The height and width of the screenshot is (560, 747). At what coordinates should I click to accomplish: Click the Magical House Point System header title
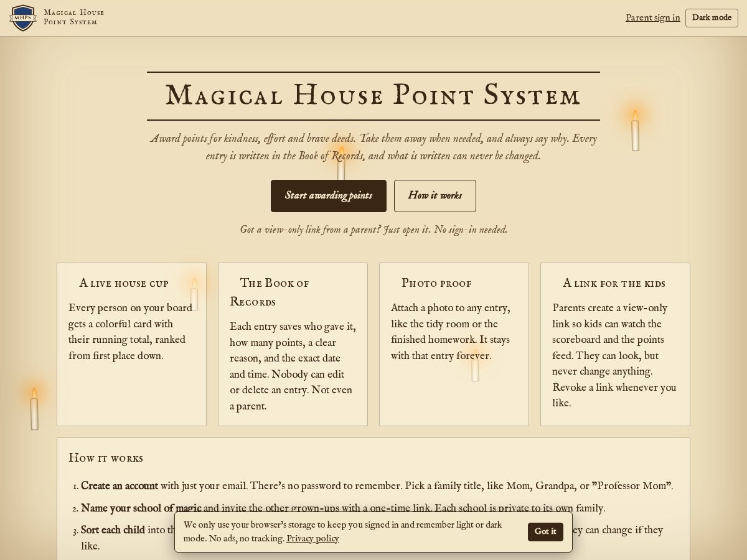click(74, 17)
